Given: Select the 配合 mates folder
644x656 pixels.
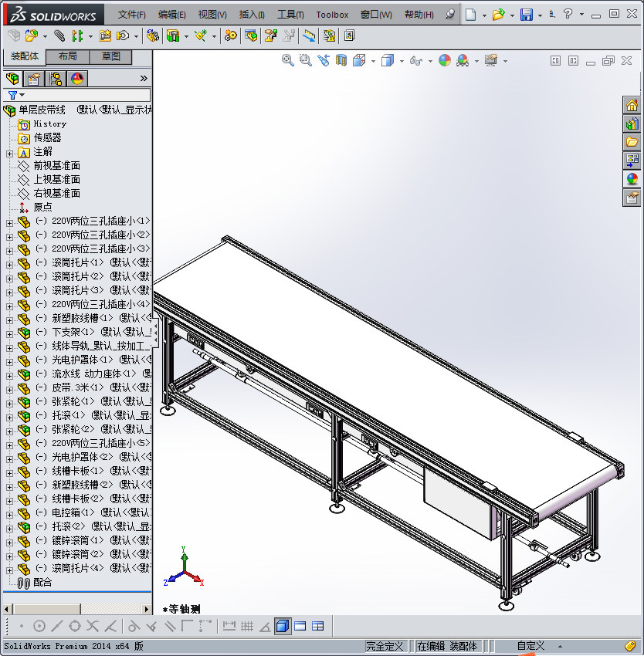Looking at the screenshot, I should tap(42, 582).
